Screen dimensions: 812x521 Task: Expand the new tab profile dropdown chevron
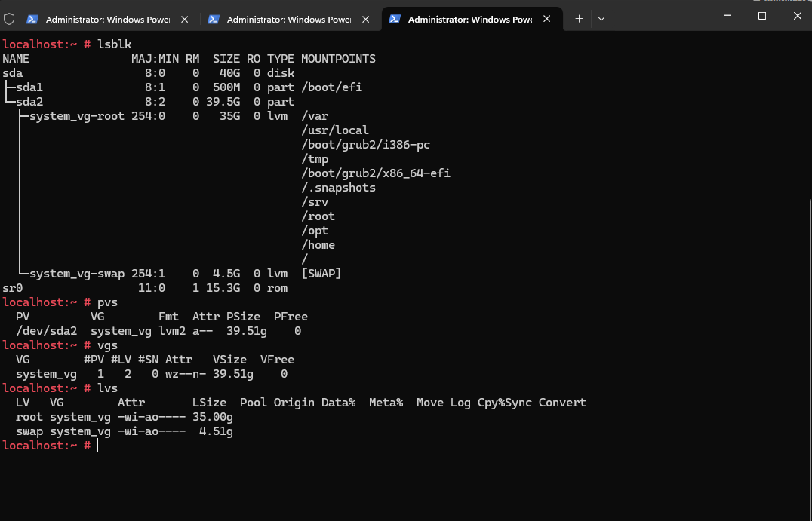601,19
